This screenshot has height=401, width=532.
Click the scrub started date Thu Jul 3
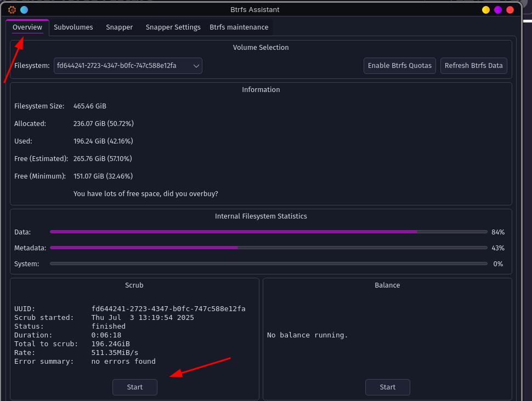pos(143,318)
